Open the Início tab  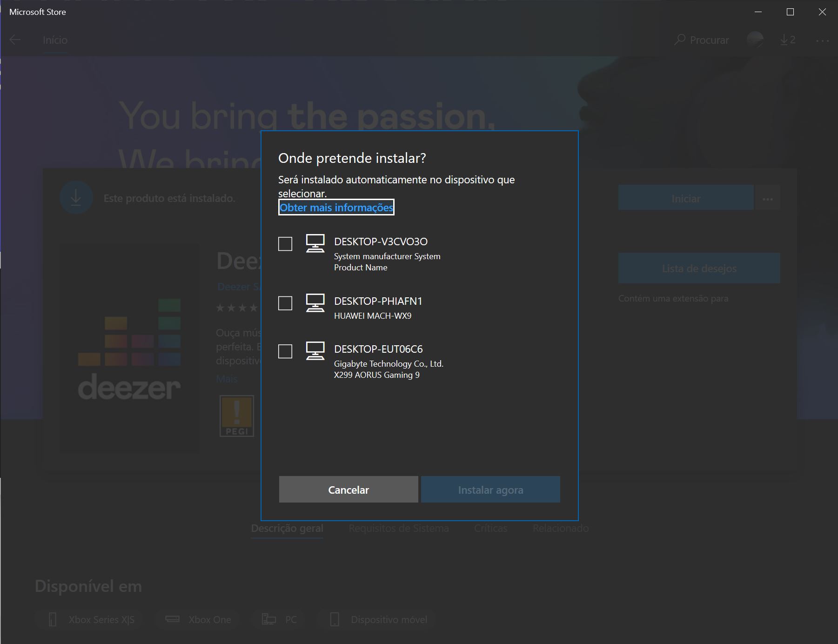click(x=55, y=40)
